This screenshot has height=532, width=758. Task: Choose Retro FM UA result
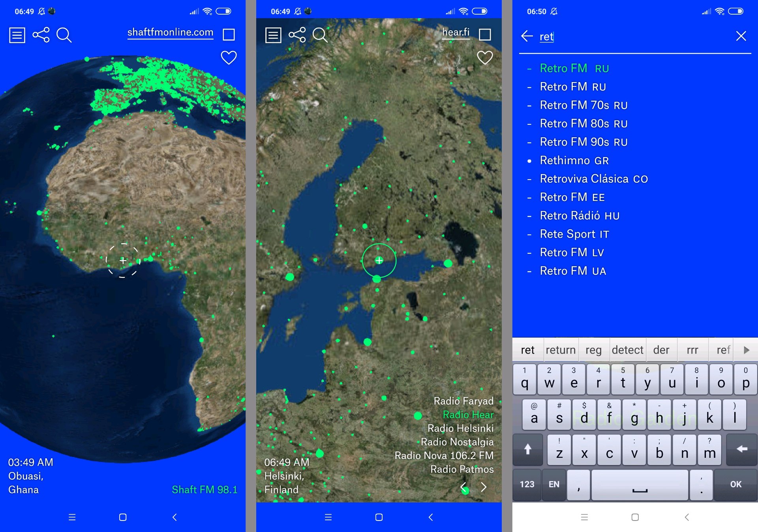tap(573, 271)
